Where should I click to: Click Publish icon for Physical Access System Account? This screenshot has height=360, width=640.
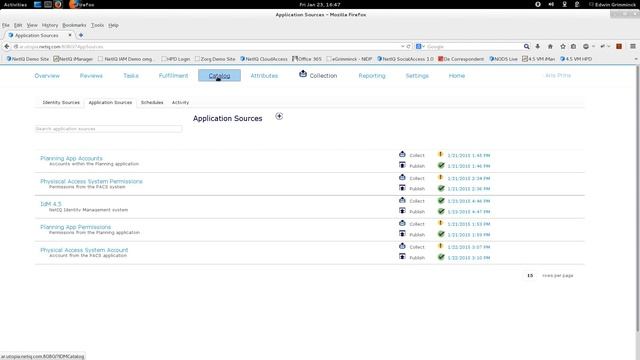click(402, 256)
